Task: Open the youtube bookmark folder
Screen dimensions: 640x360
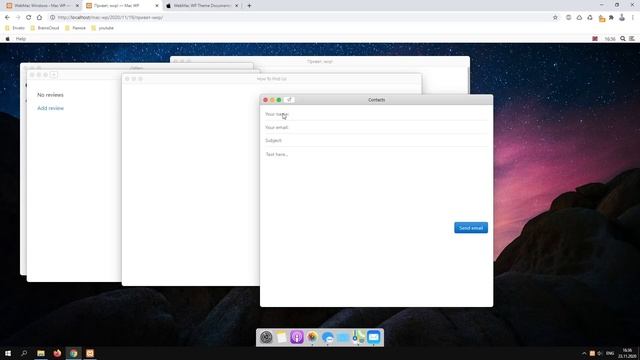Action: click(x=102, y=28)
